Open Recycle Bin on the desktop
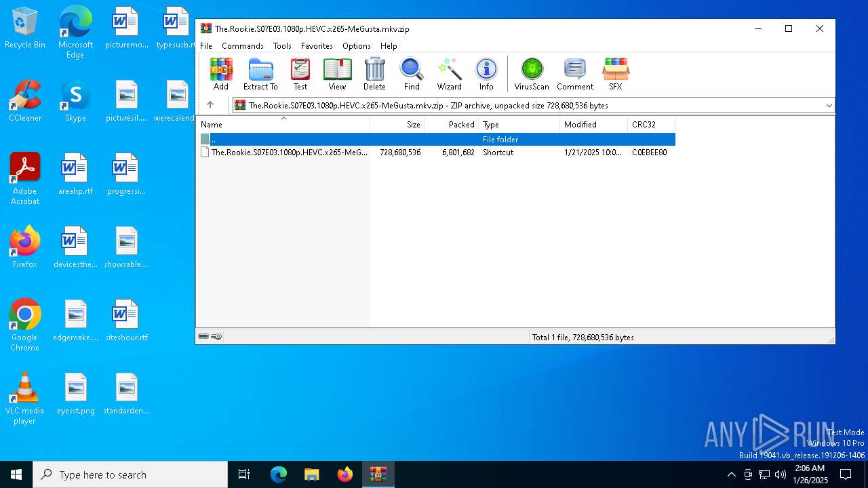 coord(25,29)
